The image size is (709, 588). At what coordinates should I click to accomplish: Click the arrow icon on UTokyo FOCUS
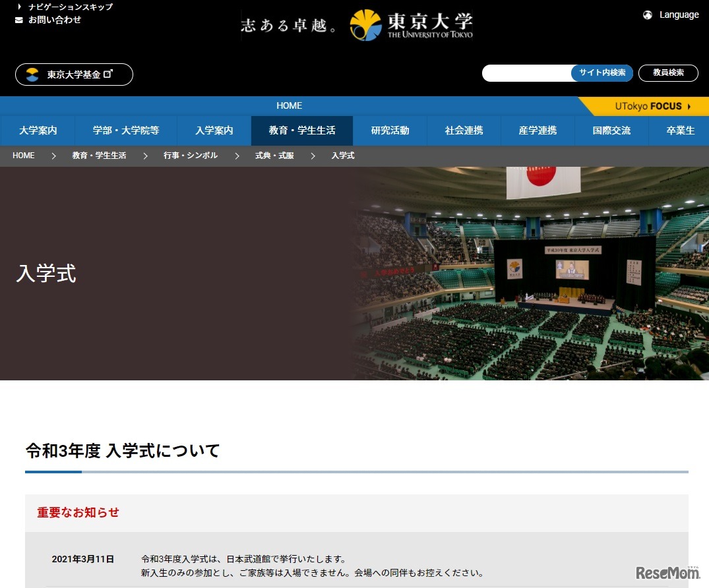(x=689, y=107)
